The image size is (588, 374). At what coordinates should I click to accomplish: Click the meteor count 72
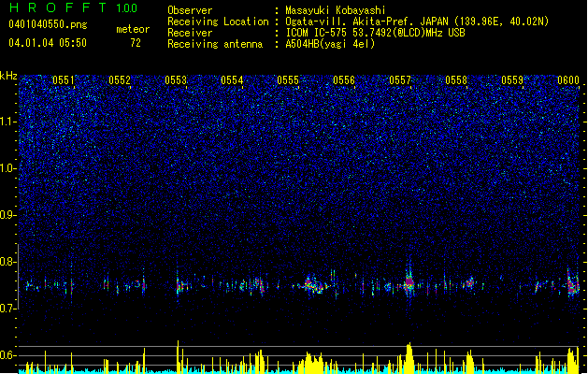pyautogui.click(x=136, y=43)
